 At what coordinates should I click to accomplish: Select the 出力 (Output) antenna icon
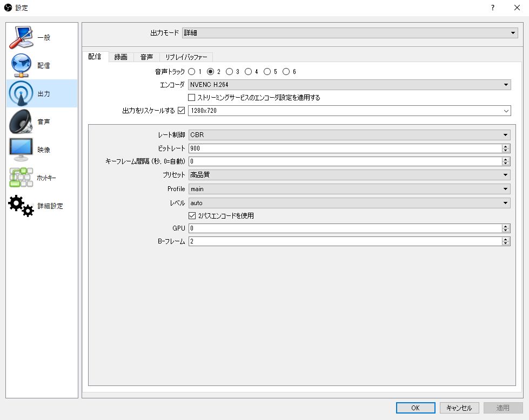21,93
